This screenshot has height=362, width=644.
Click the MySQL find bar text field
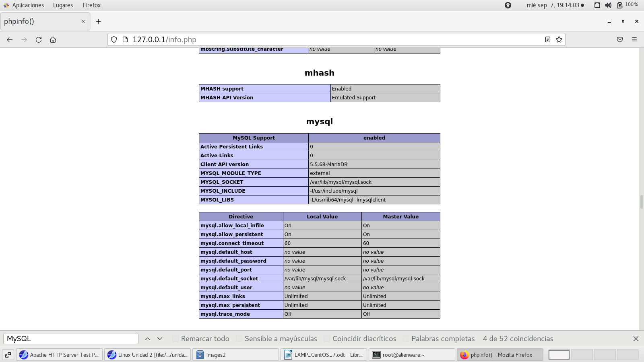pos(71,339)
